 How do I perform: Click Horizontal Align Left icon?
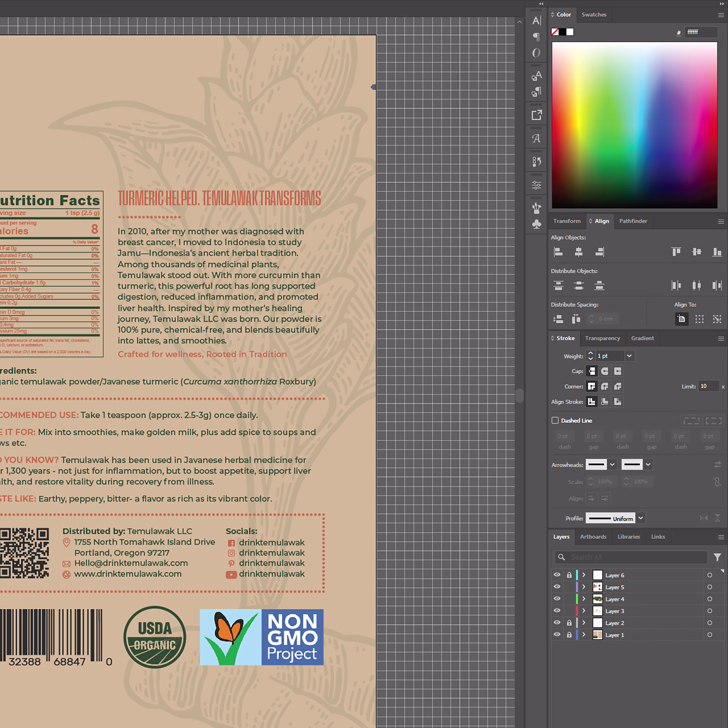[558, 252]
